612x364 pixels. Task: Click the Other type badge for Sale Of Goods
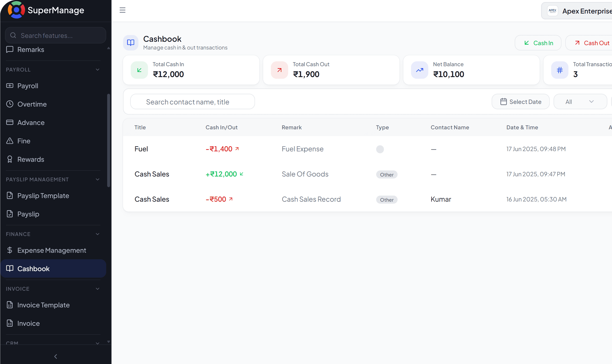click(386, 175)
